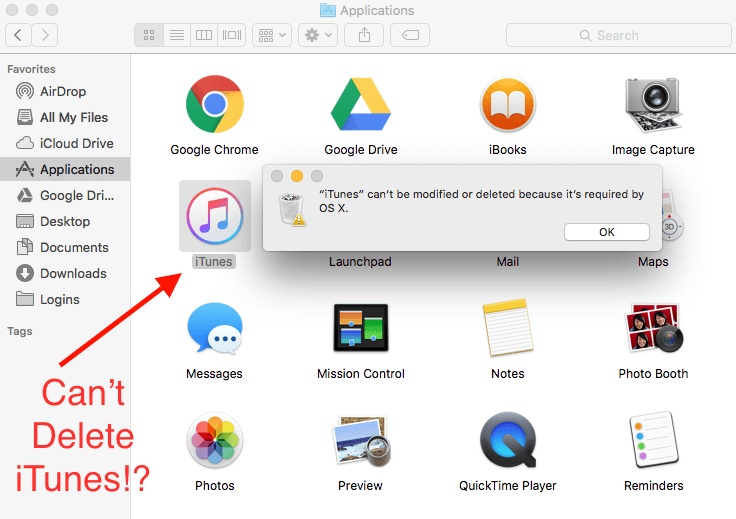Switch to column view

tap(204, 35)
